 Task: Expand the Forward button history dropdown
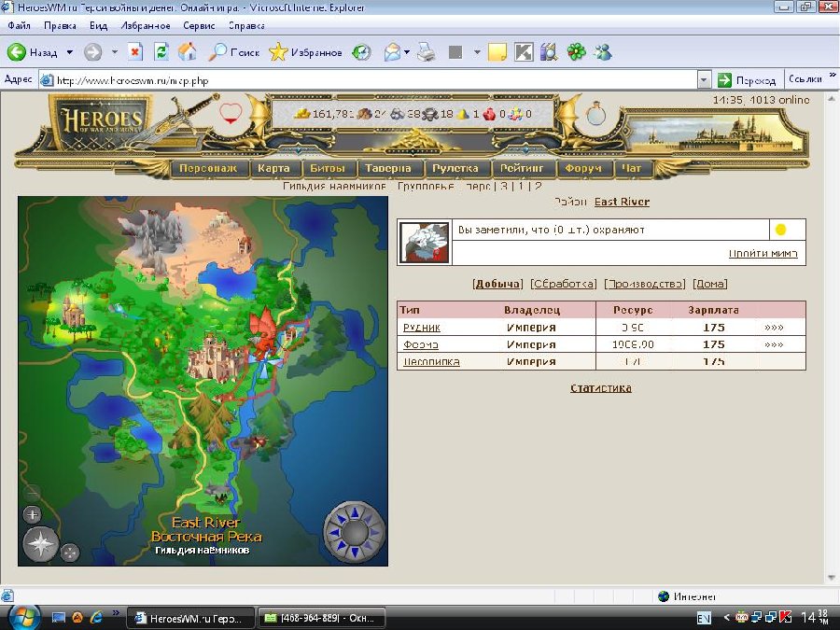point(114,52)
